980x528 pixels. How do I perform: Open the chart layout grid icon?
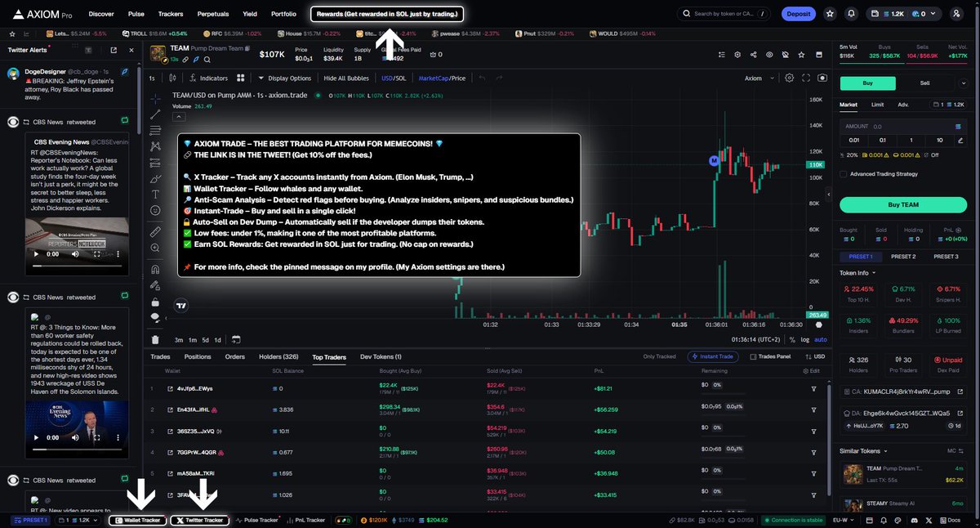(x=241, y=78)
